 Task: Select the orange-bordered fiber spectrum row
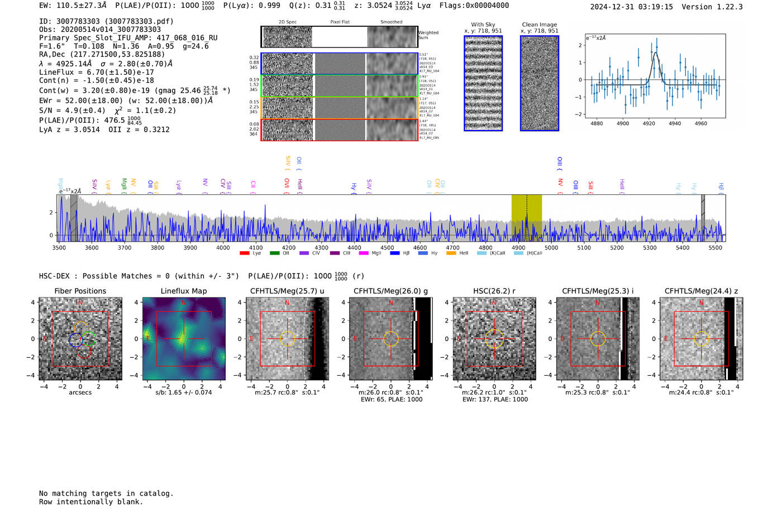click(340, 108)
